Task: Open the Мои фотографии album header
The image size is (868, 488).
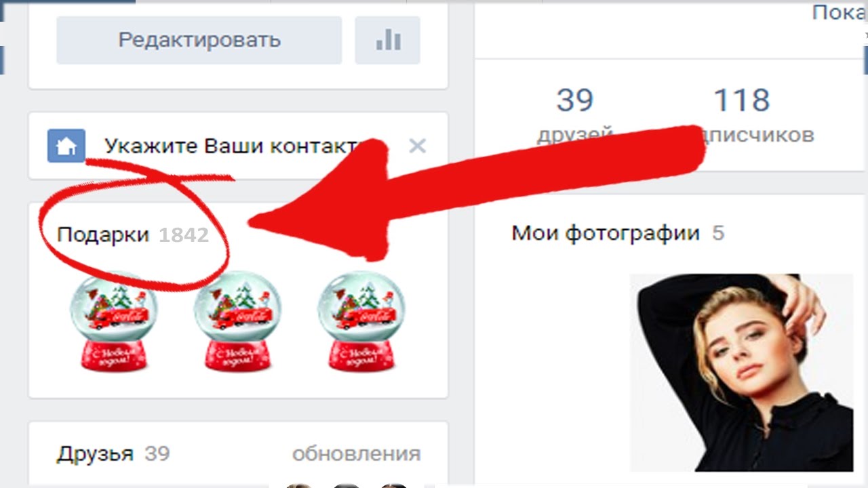Action: coord(606,233)
